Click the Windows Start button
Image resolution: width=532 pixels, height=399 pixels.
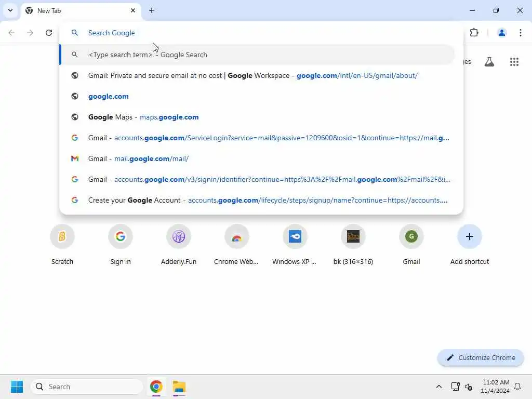tap(17, 387)
